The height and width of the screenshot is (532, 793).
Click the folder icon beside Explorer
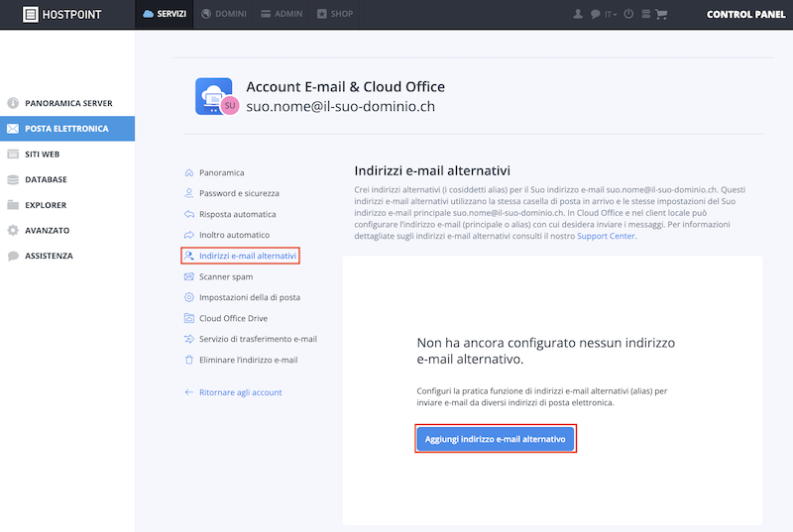(13, 205)
